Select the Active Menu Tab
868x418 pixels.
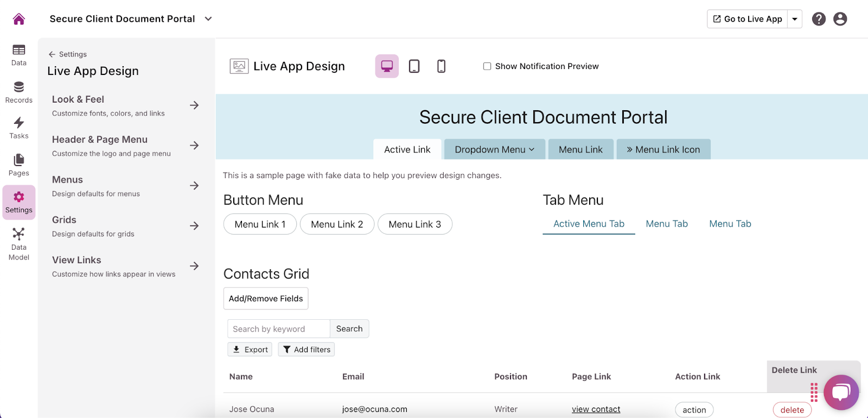589,224
